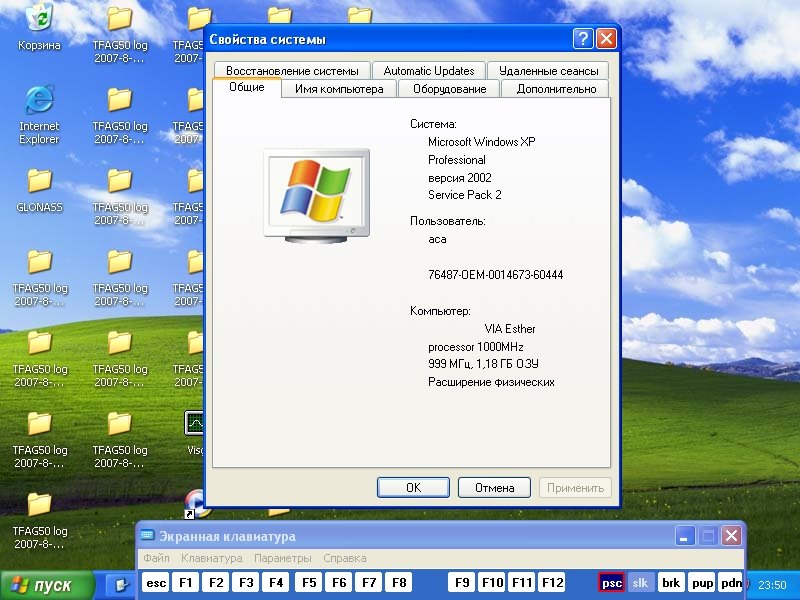800x600 pixels.
Task: Click the F8 key on on-screen keyboard
Action: (x=399, y=583)
